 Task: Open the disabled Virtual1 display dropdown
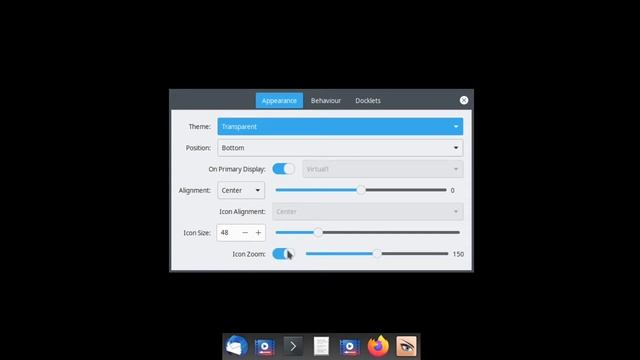point(383,169)
